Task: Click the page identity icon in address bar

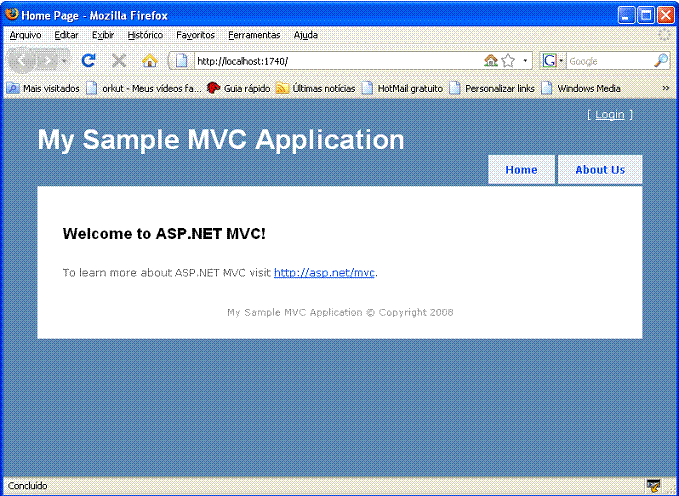Action: tap(181, 61)
